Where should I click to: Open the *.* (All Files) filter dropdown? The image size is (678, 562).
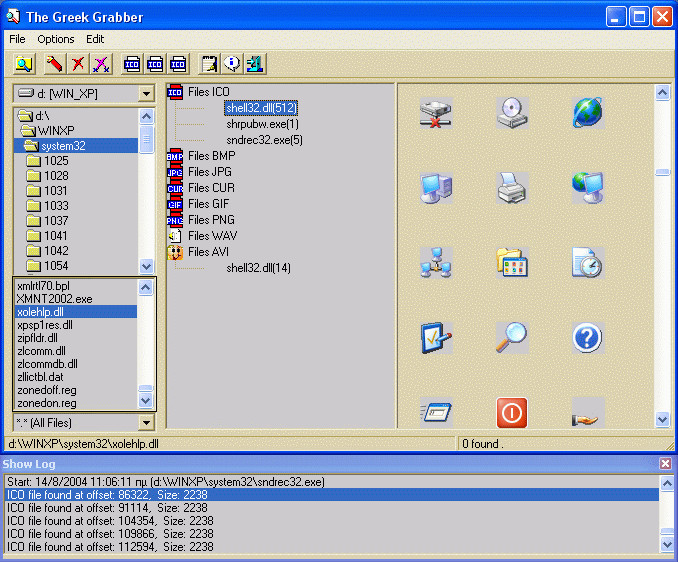click(x=146, y=423)
